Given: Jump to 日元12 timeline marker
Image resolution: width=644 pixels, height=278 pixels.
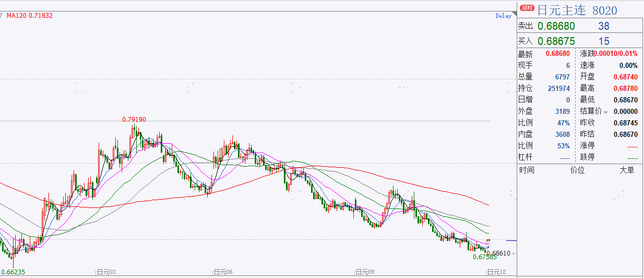Looking at the screenshot, I should pyautogui.click(x=497, y=272).
